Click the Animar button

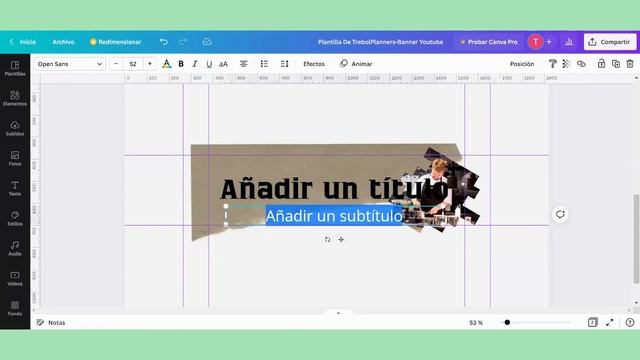coord(356,64)
